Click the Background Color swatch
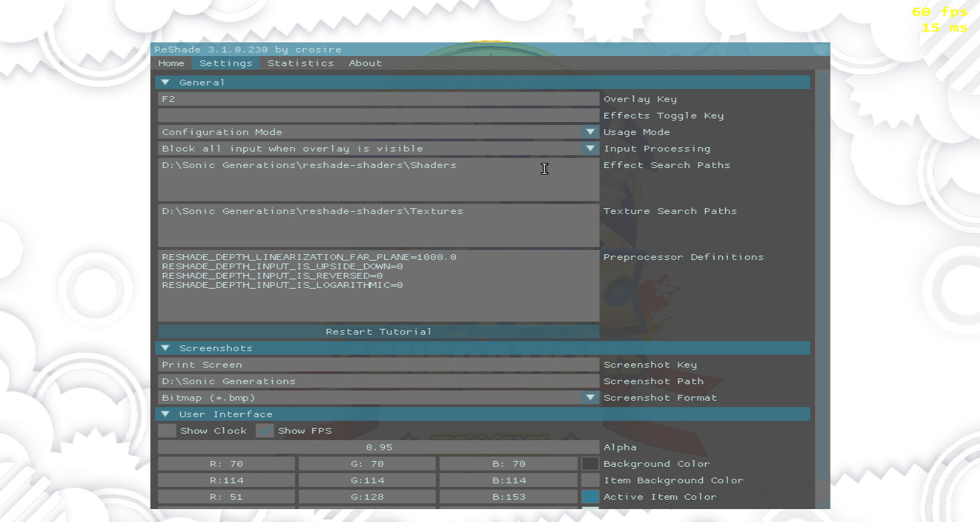This screenshot has height=522, width=980. point(590,464)
